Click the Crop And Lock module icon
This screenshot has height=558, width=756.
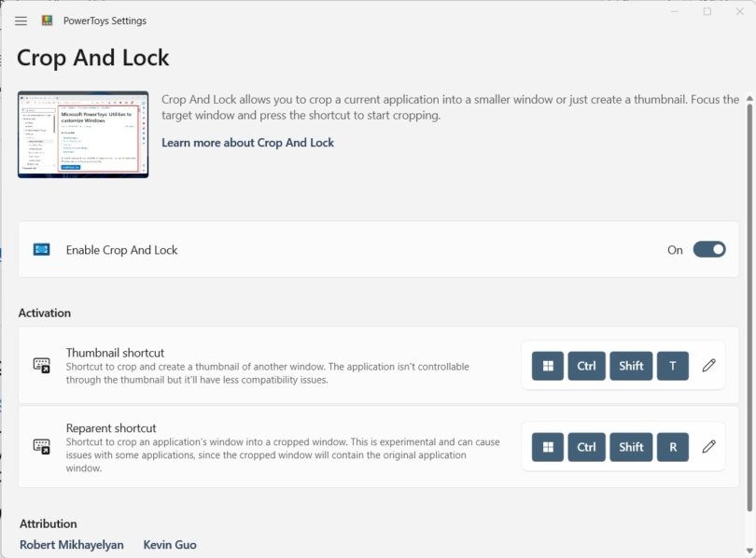39,249
